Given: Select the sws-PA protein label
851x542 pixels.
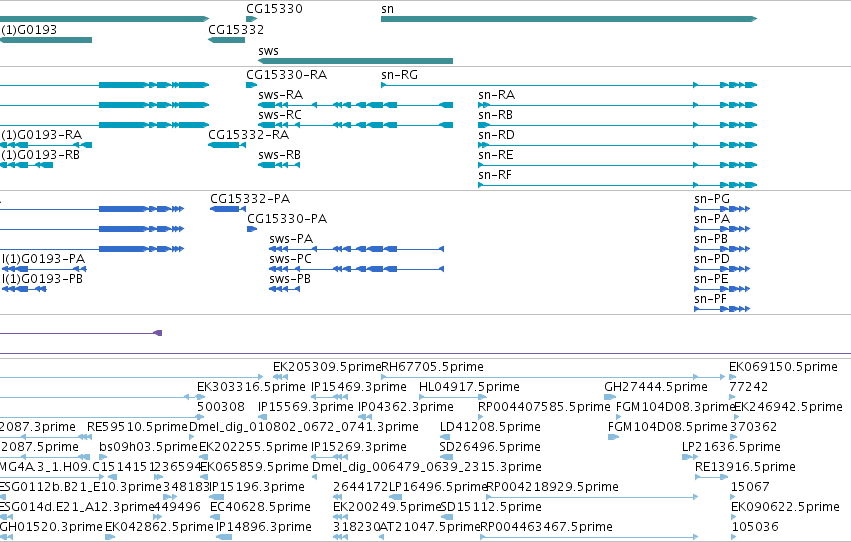Looking at the screenshot, I should point(291,239).
